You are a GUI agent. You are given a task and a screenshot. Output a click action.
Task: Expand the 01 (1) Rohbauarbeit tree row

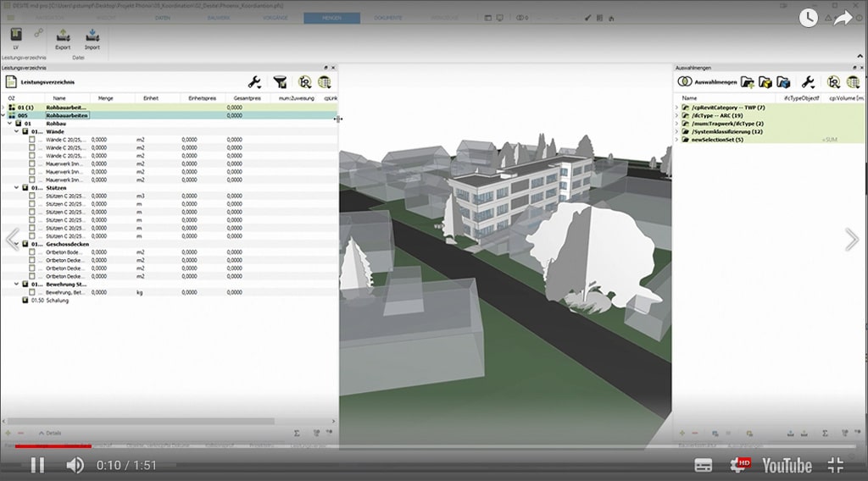click(x=3, y=108)
